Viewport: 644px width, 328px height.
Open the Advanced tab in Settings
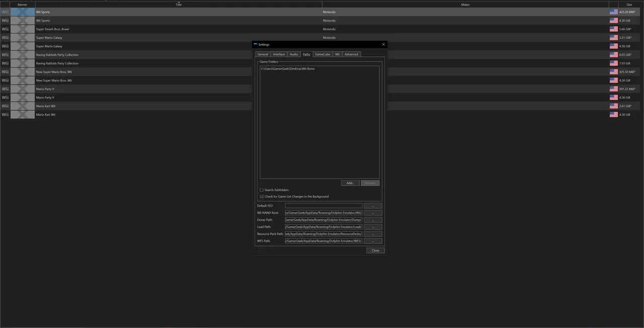pos(351,54)
